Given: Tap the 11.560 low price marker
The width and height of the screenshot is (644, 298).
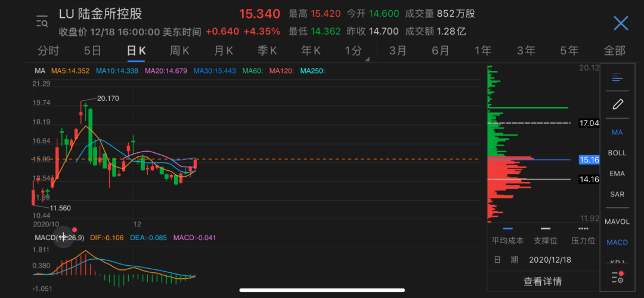Looking at the screenshot, I should (60, 208).
